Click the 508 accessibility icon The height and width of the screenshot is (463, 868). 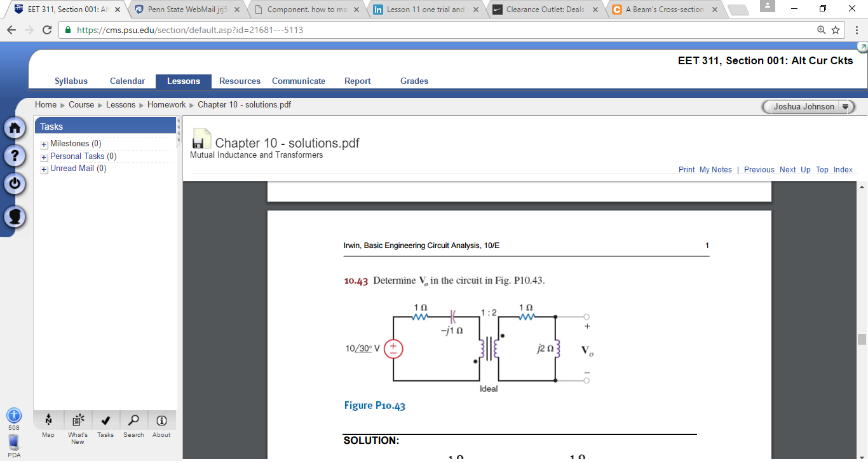pos(14,417)
